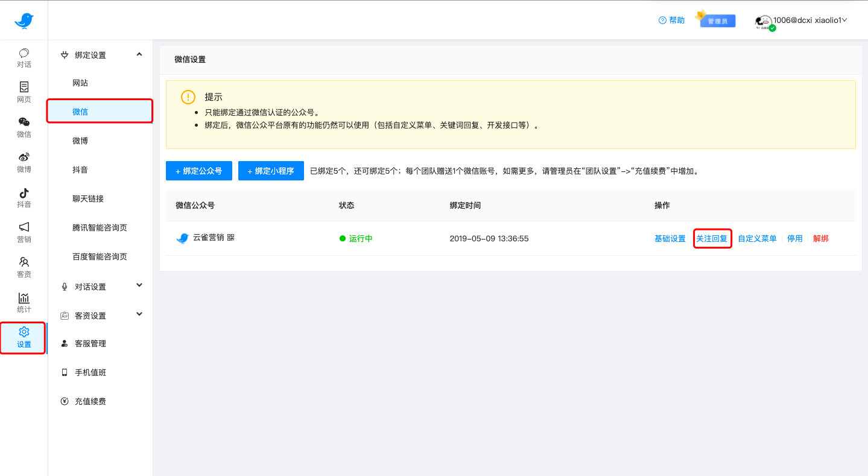Open the 对话 panel from the sidebar
Viewport: 868px width, 476px height.
point(24,58)
